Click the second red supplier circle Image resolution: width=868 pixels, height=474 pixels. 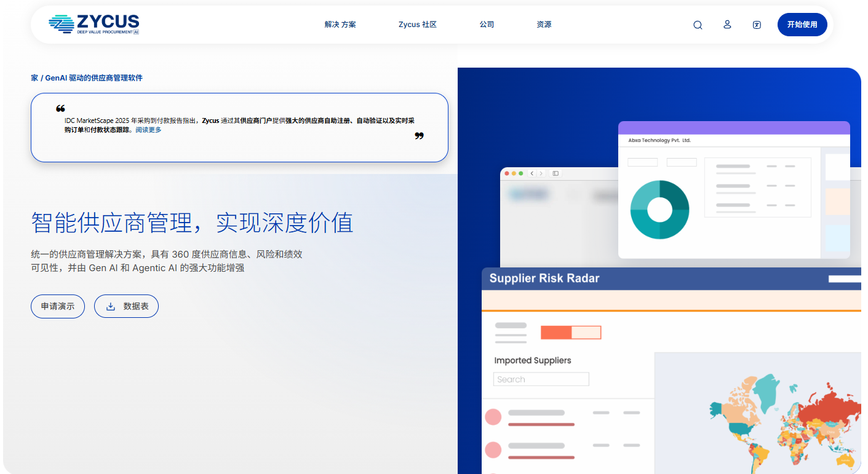493,449
